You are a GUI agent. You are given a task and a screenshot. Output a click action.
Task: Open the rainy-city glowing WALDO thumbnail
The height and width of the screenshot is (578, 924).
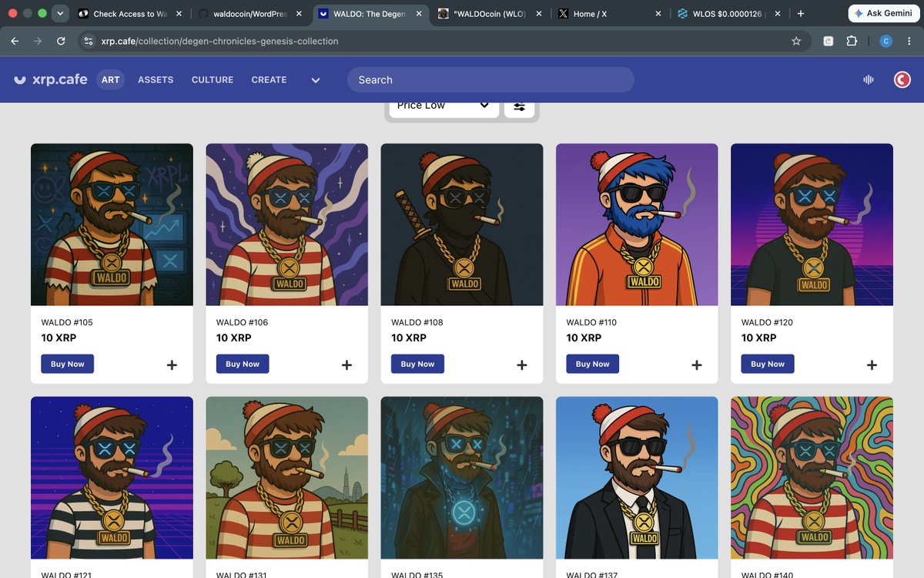(462, 478)
